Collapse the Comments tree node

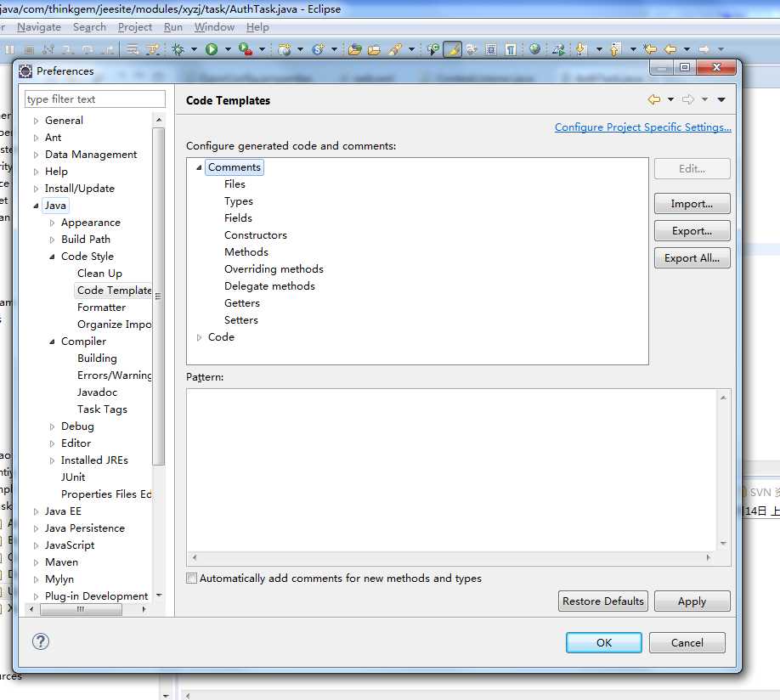click(199, 167)
